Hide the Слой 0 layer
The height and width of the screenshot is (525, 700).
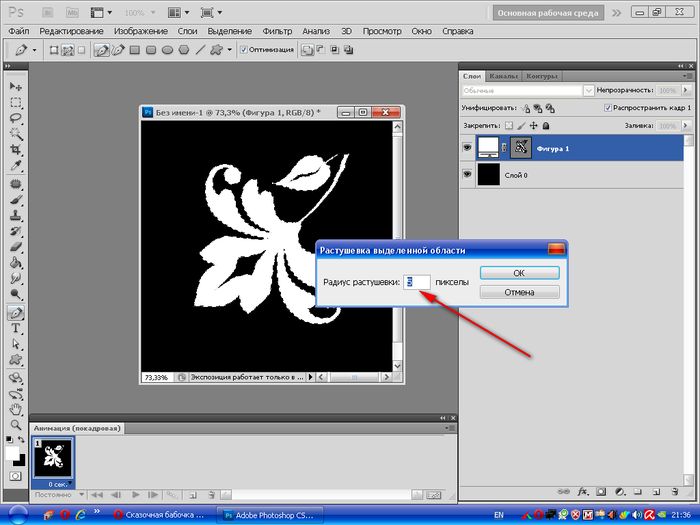tap(467, 174)
